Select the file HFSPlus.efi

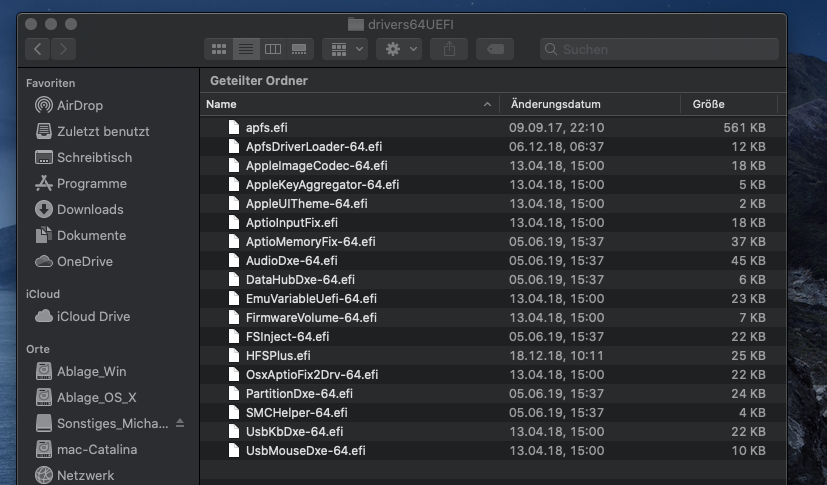(x=277, y=355)
